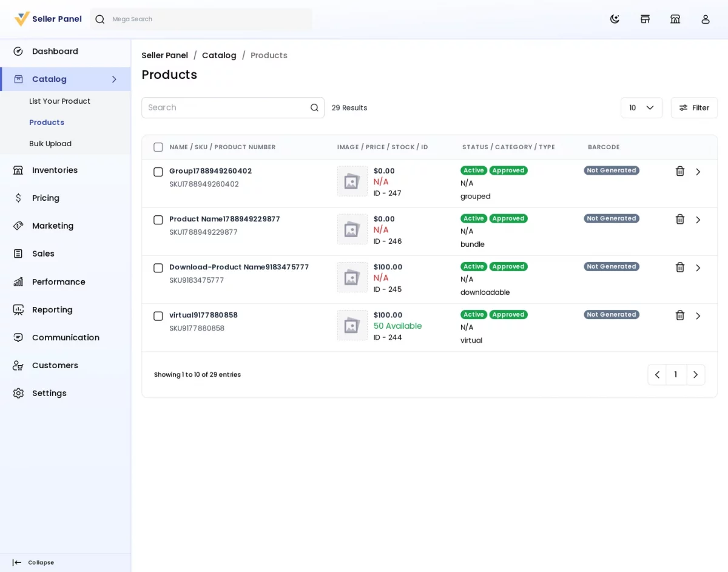
Task: Check the Group1788949260402 row checkbox
Action: [158, 172]
